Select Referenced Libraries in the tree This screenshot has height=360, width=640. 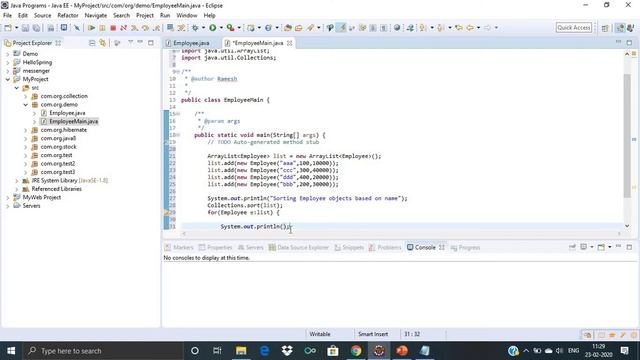tap(56, 189)
